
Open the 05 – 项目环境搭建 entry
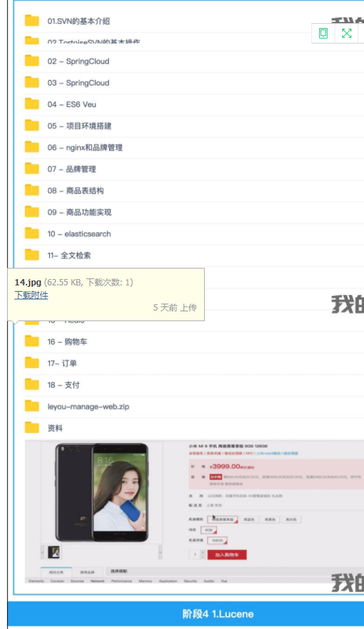(x=79, y=126)
